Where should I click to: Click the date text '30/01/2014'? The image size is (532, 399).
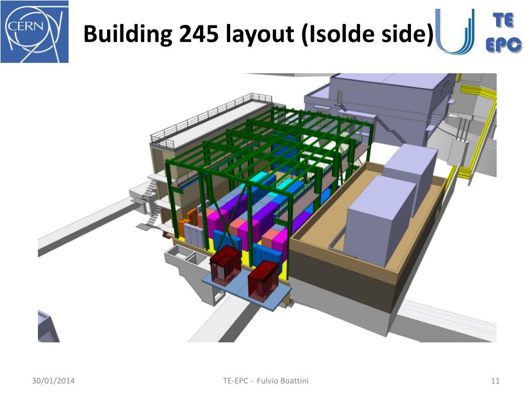(x=54, y=381)
